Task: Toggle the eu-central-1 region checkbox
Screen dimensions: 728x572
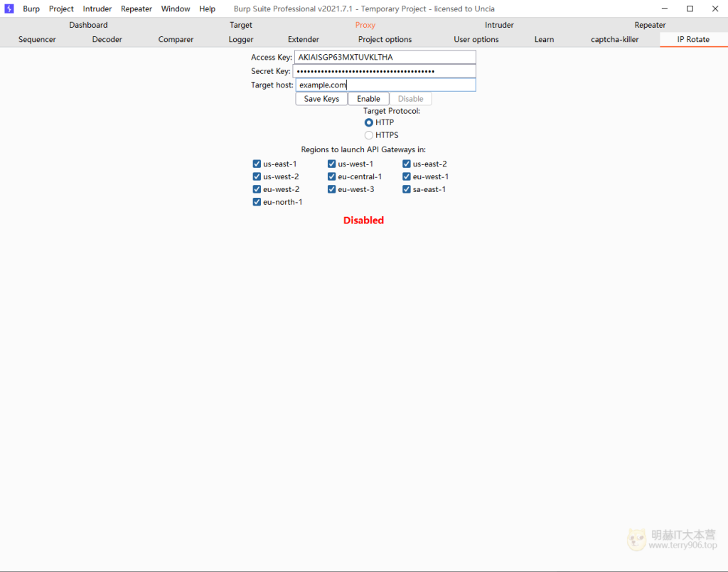Action: (x=331, y=176)
